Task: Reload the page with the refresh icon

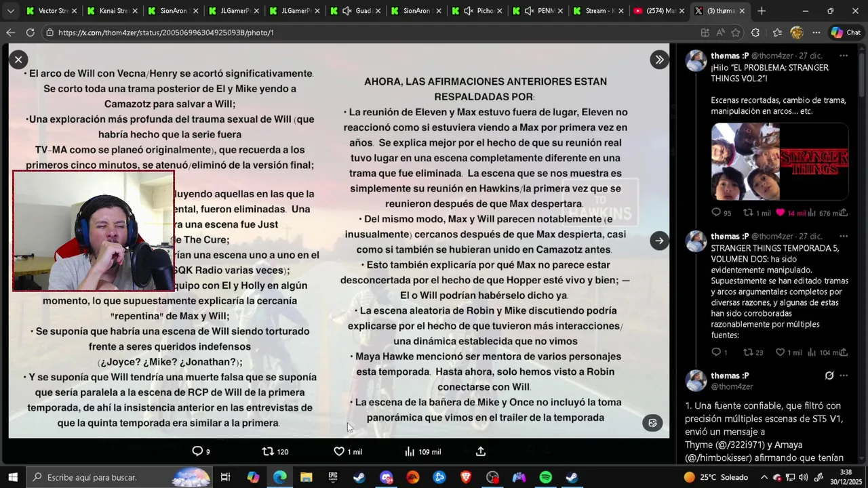Action: [x=30, y=33]
